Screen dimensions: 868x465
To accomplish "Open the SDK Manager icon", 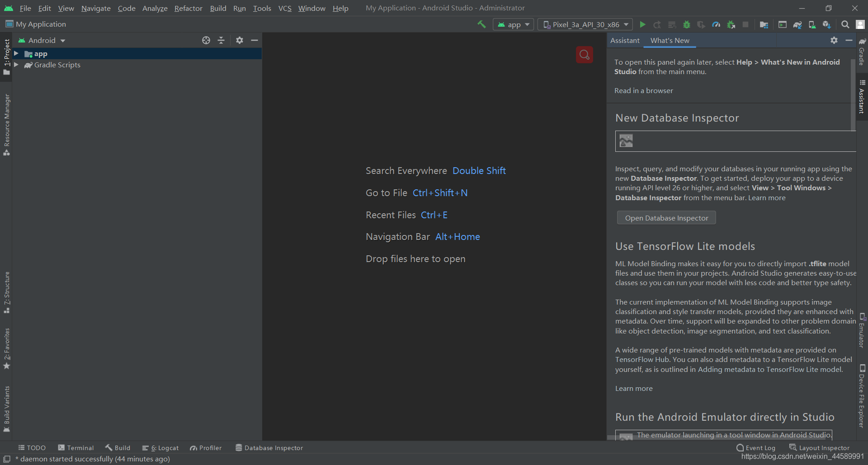I will [x=827, y=24].
